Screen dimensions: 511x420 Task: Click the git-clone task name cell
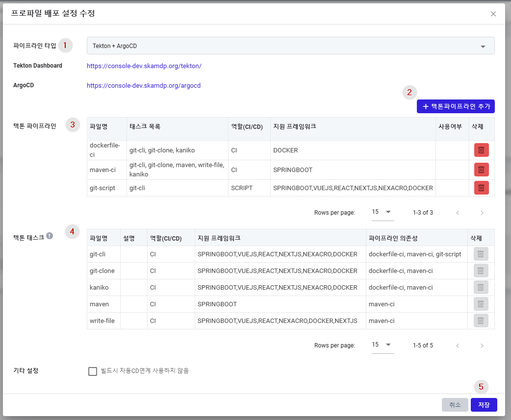coord(103,271)
